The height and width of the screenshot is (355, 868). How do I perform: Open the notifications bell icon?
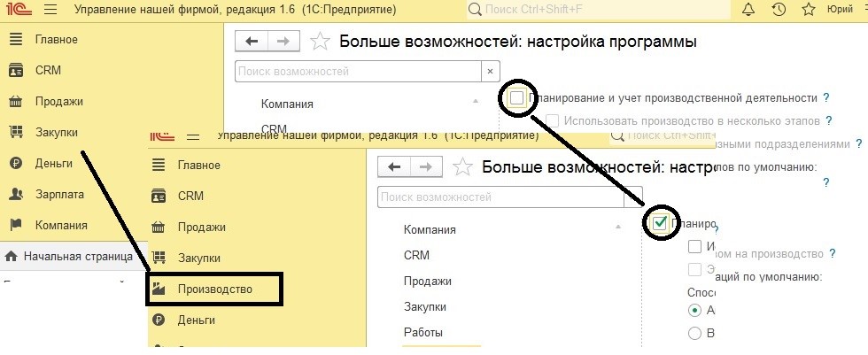point(749,11)
